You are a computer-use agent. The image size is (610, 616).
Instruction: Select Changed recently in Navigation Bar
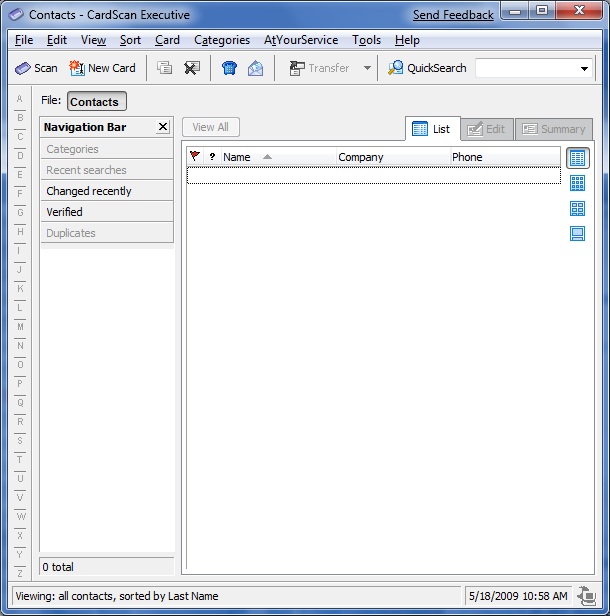click(x=107, y=191)
